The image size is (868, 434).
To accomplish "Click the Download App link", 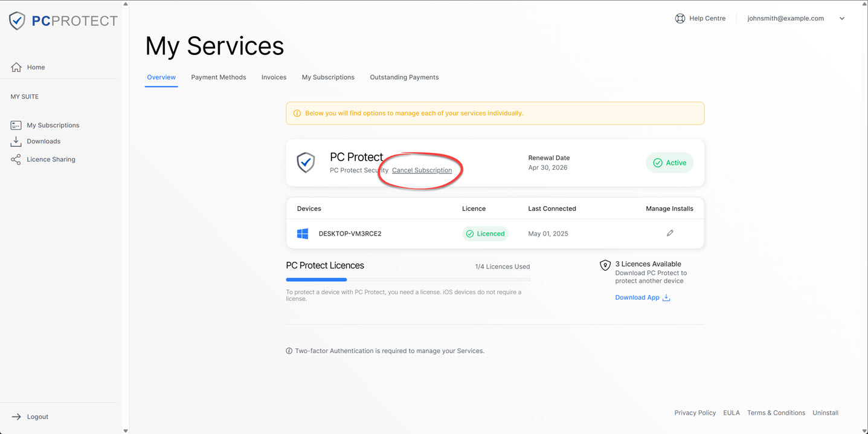I will (x=643, y=297).
